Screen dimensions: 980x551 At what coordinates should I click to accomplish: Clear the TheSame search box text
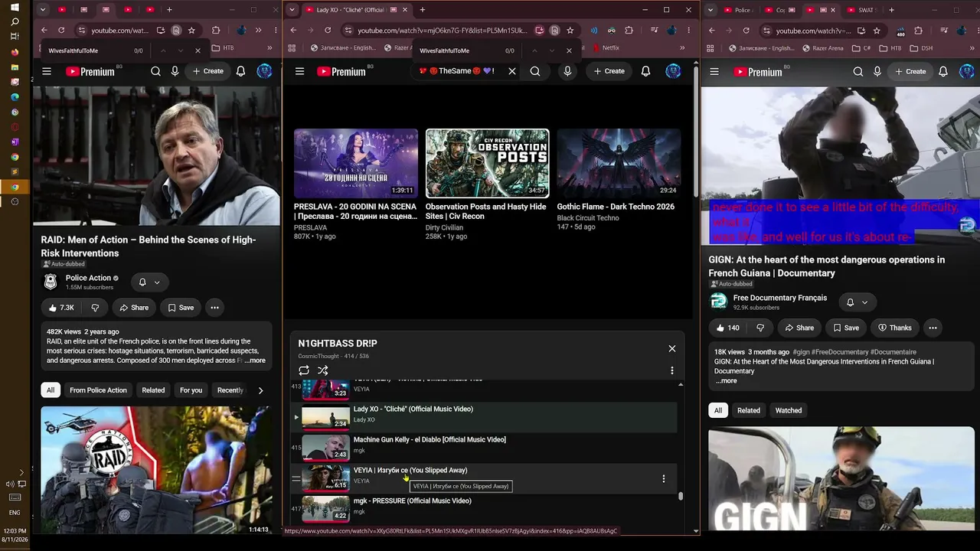512,71
